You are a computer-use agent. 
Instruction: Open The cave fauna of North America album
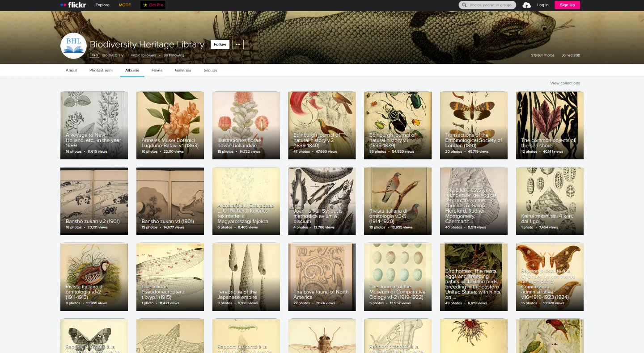tap(322, 277)
